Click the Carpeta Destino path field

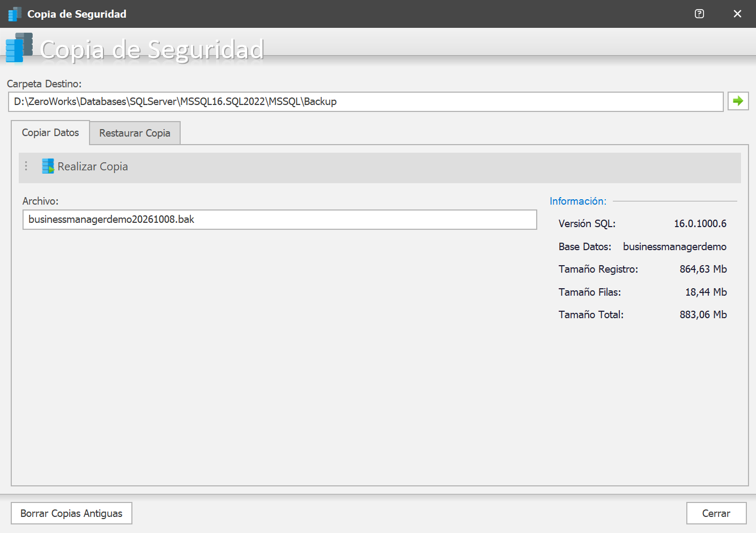pyautogui.click(x=366, y=102)
